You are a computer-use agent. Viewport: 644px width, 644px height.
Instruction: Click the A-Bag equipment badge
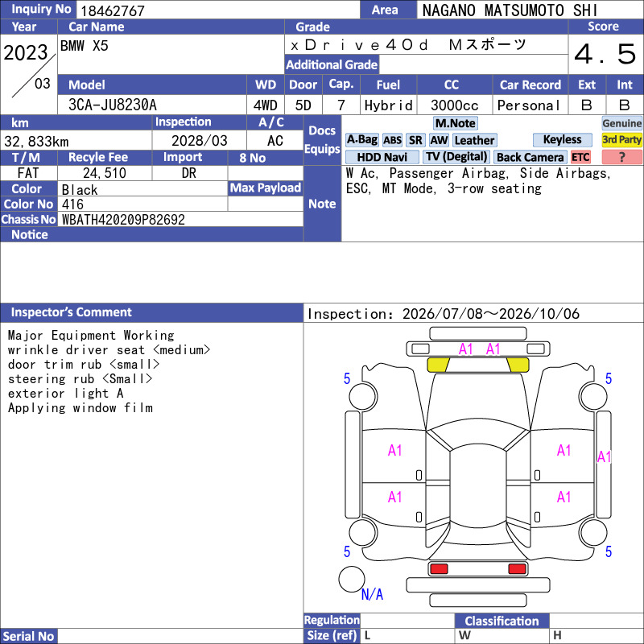(361, 140)
